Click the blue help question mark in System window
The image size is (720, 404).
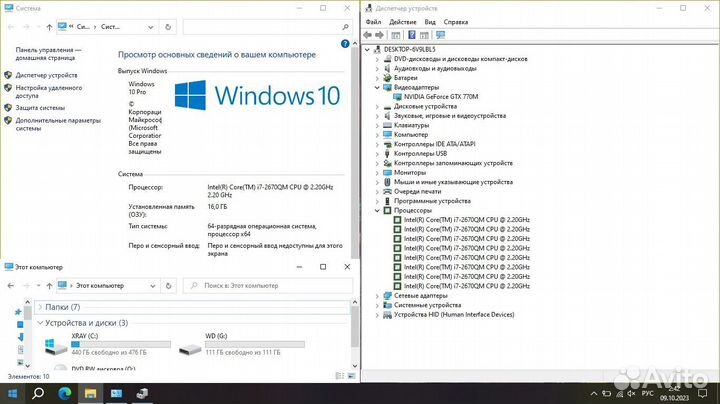pos(345,44)
